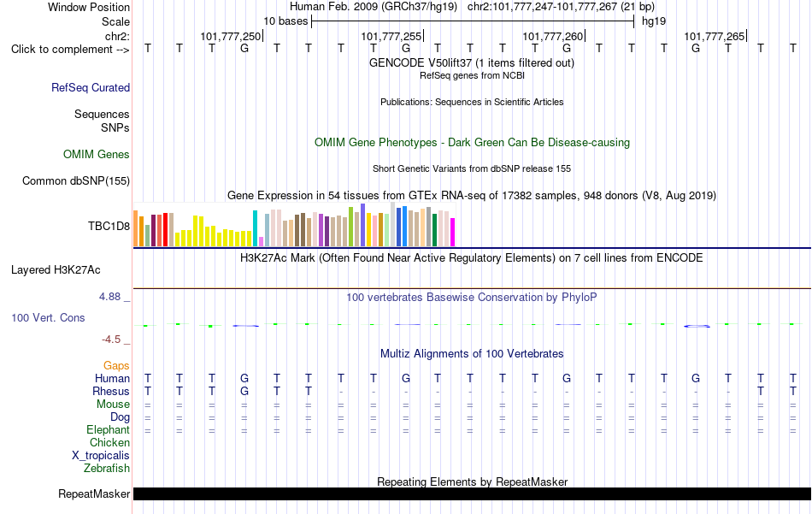Screen dimensions: 812x514
Task: Click the TBC1D8 gene label
Action: (x=109, y=226)
